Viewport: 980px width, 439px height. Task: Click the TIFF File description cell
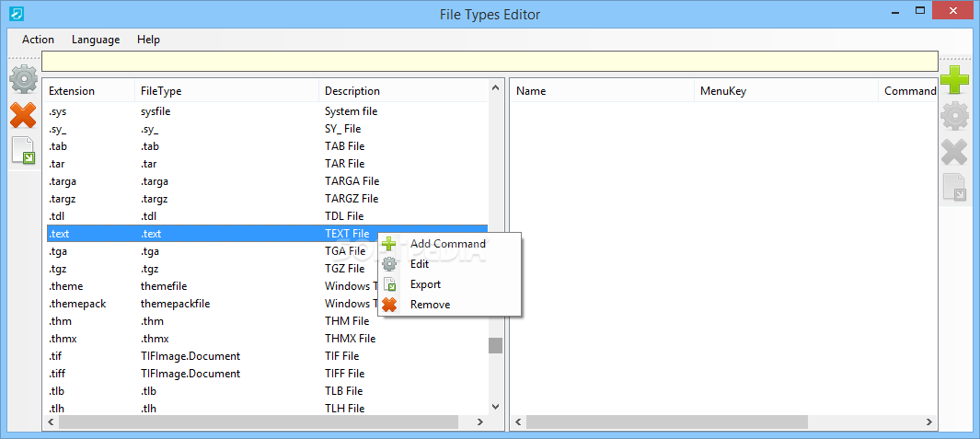344,374
